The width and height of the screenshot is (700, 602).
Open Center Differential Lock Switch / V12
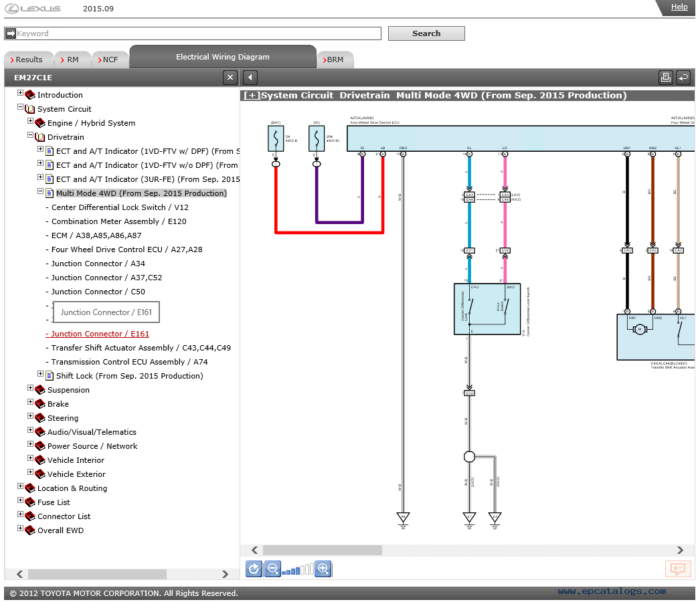(120, 207)
